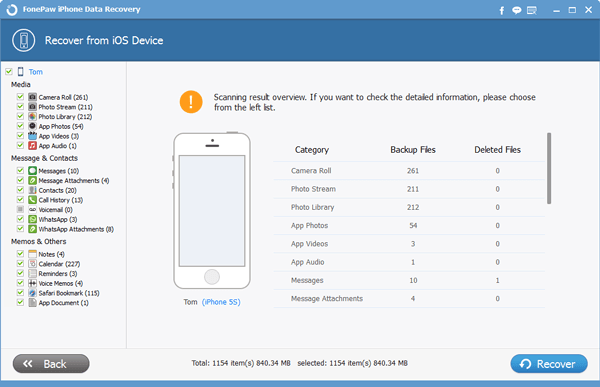
Task: Click the Message & Contacts heading
Action: [x=44, y=158]
